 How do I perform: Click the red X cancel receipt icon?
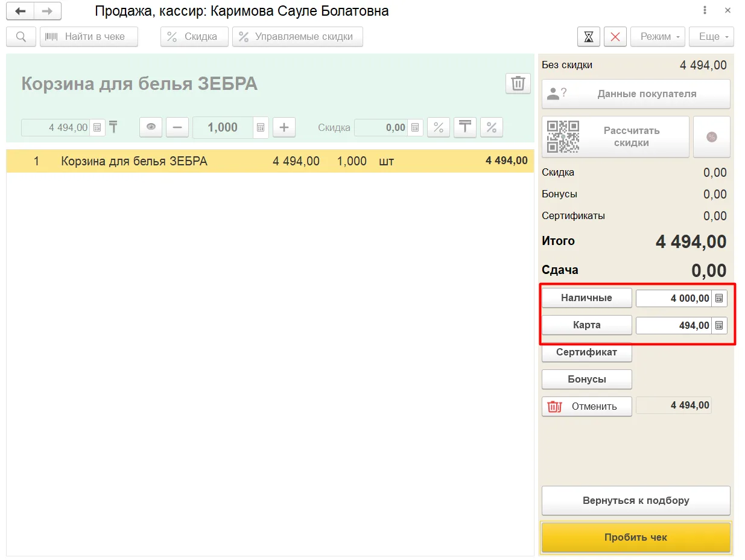coord(615,37)
